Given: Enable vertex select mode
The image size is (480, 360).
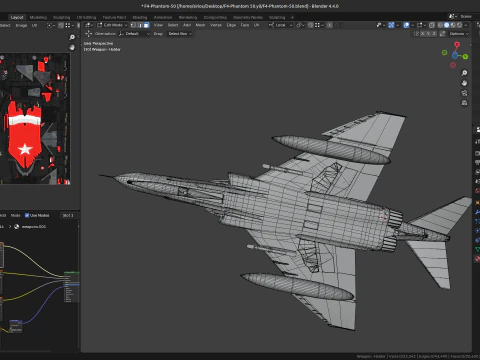Looking at the screenshot, I should [x=133, y=25].
